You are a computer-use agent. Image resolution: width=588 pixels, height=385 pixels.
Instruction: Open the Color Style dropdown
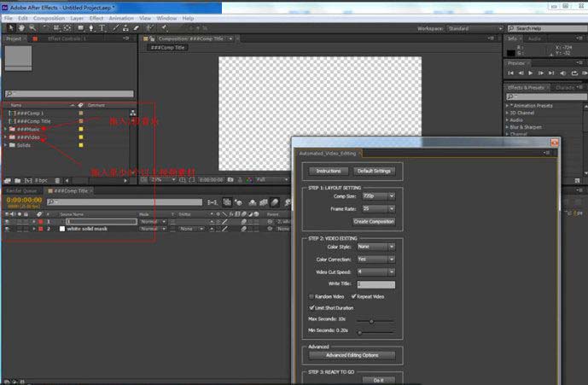376,247
